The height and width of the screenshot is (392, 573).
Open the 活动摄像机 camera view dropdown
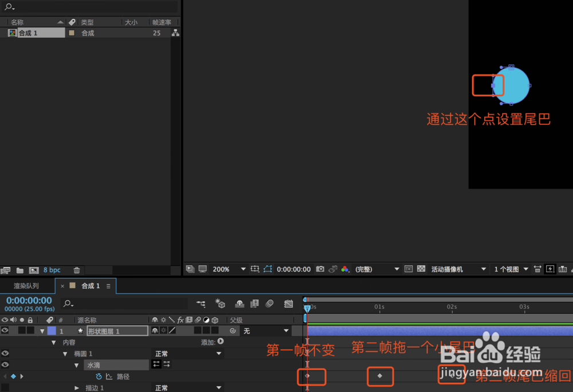click(x=458, y=269)
